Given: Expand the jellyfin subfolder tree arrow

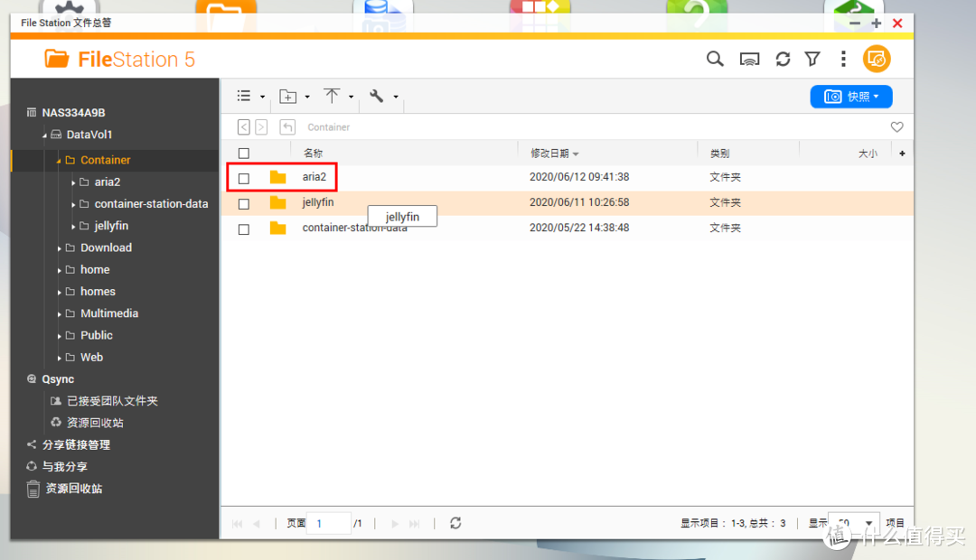Looking at the screenshot, I should (73, 227).
